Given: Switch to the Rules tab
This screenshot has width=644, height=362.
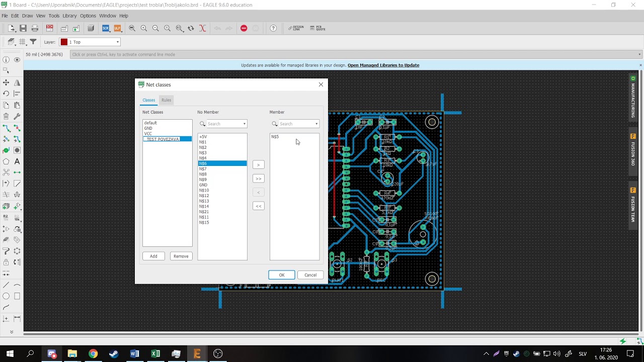Looking at the screenshot, I should (166, 100).
